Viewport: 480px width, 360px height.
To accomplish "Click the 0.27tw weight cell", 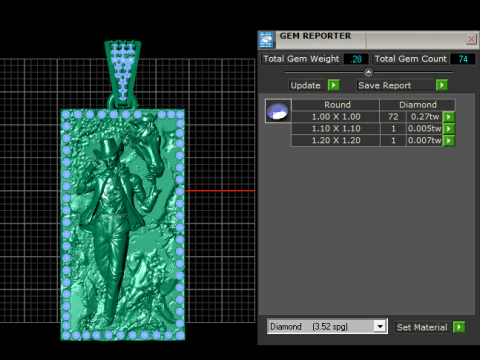I will click(x=425, y=117).
